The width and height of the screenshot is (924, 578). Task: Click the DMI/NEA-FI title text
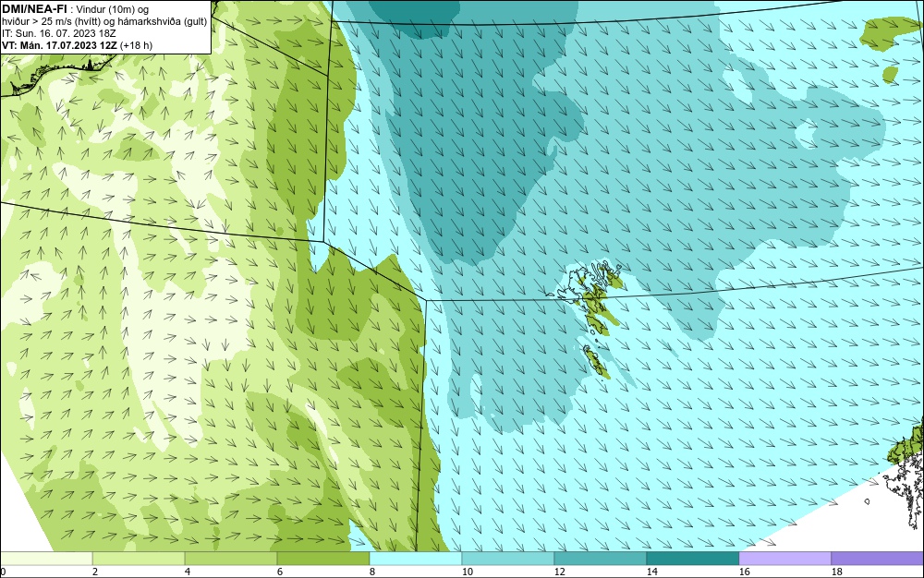pyautogui.click(x=34, y=9)
